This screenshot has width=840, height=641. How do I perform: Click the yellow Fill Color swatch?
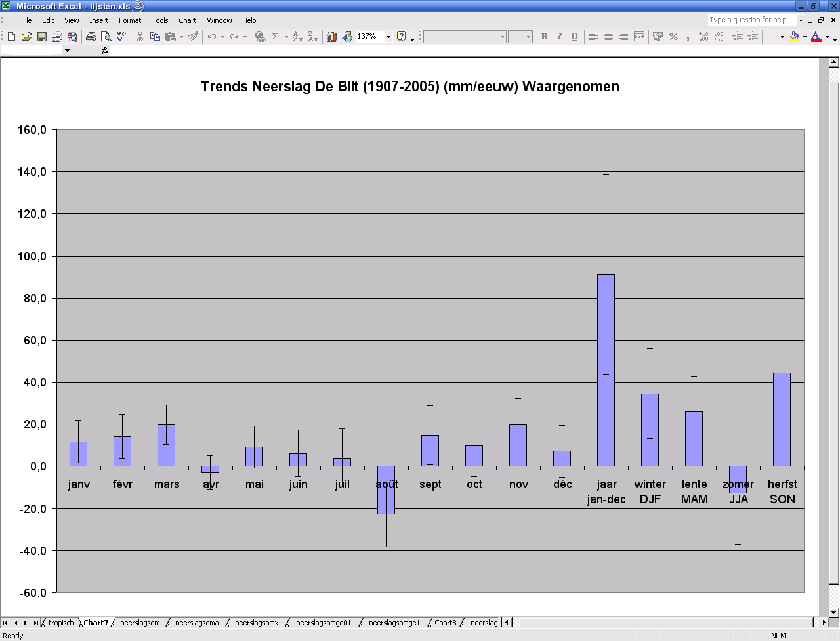794,37
